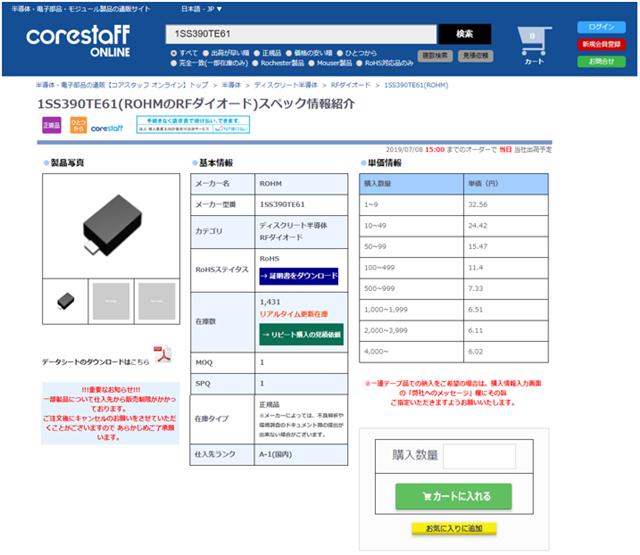The width and height of the screenshot is (640, 555).
Task: Click the 複数検索 button
Action: (435, 56)
